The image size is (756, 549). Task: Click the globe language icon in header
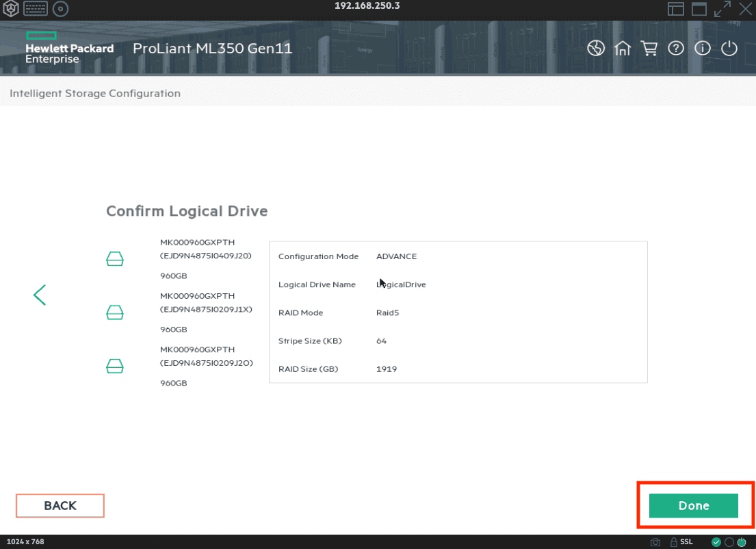point(596,49)
